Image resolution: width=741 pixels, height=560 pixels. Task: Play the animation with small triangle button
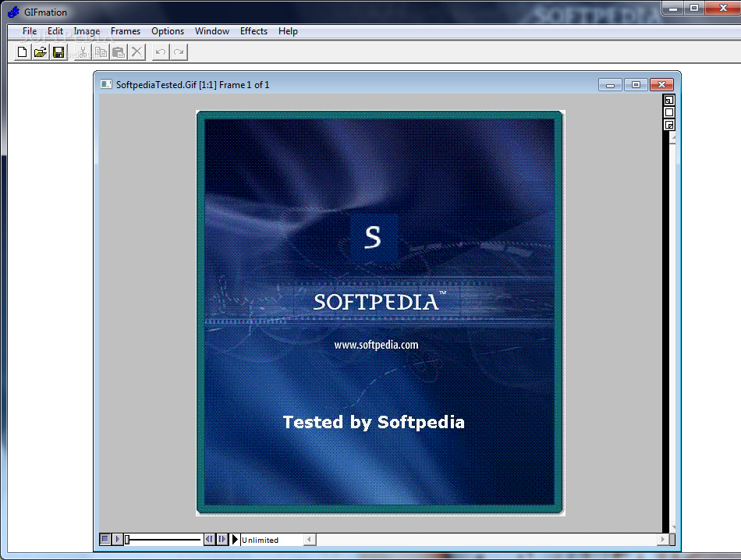tap(118, 539)
